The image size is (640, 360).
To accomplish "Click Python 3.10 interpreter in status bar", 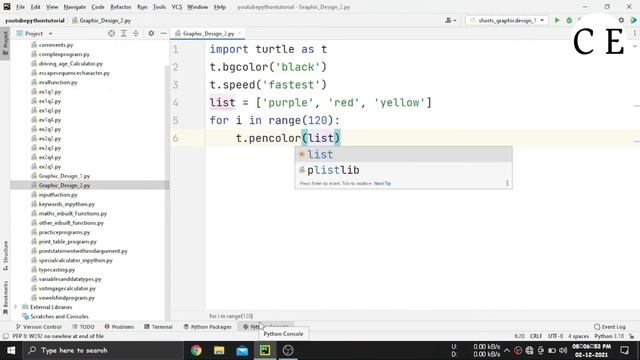I will pyautogui.click(x=609, y=336).
